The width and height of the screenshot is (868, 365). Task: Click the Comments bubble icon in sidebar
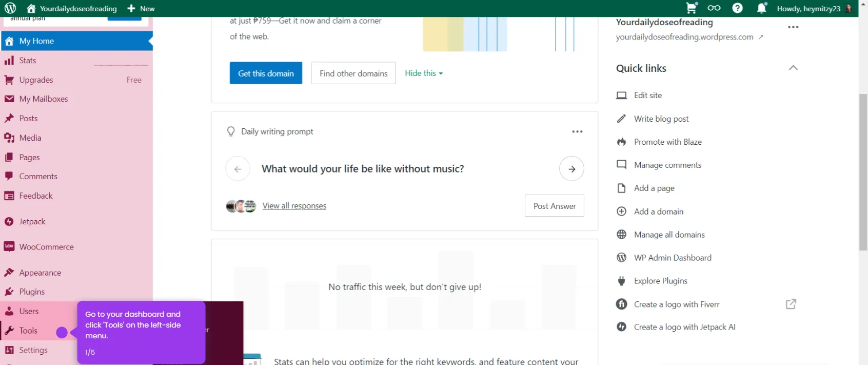[x=9, y=176]
